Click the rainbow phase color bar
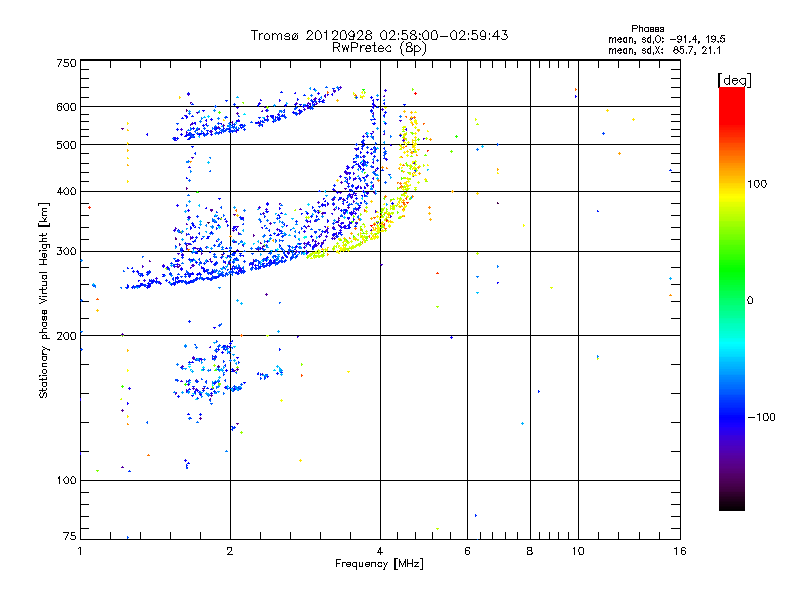The width and height of the screenshot is (800, 600). click(x=732, y=298)
